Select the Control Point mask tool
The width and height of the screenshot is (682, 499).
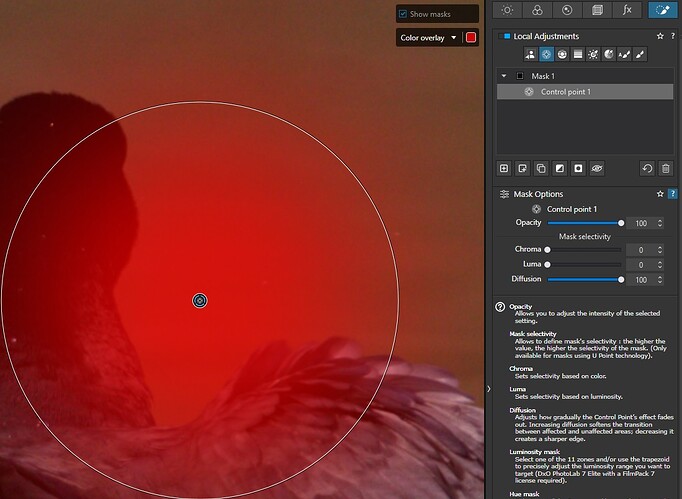(x=546, y=54)
